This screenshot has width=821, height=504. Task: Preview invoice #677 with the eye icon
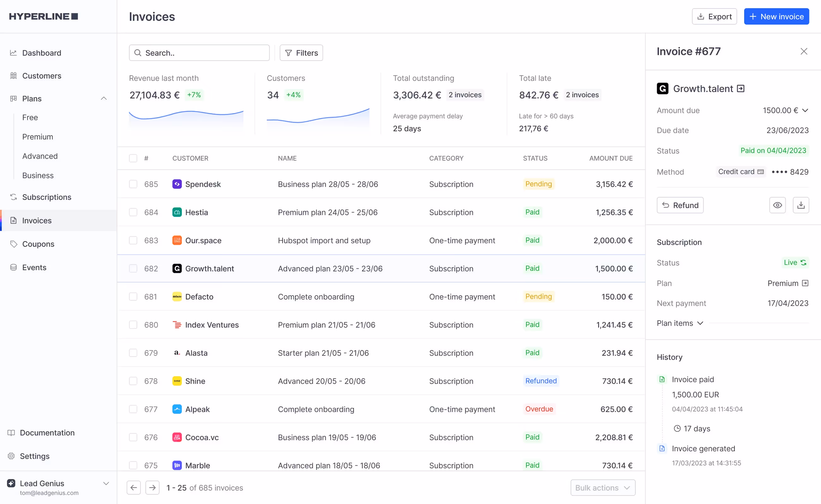[778, 205]
